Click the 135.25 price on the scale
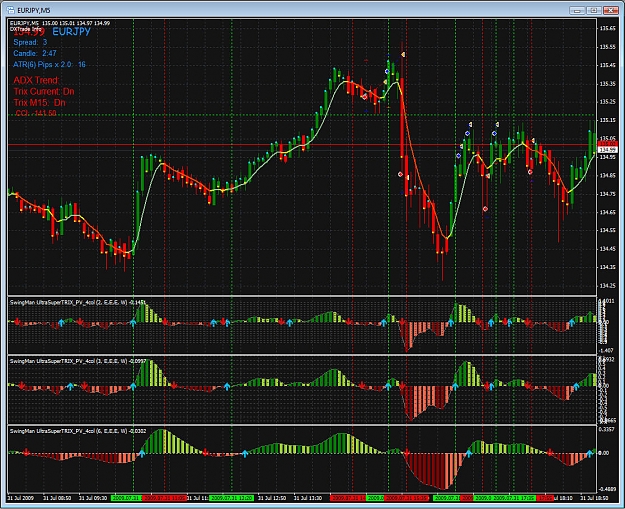 pyautogui.click(x=607, y=102)
